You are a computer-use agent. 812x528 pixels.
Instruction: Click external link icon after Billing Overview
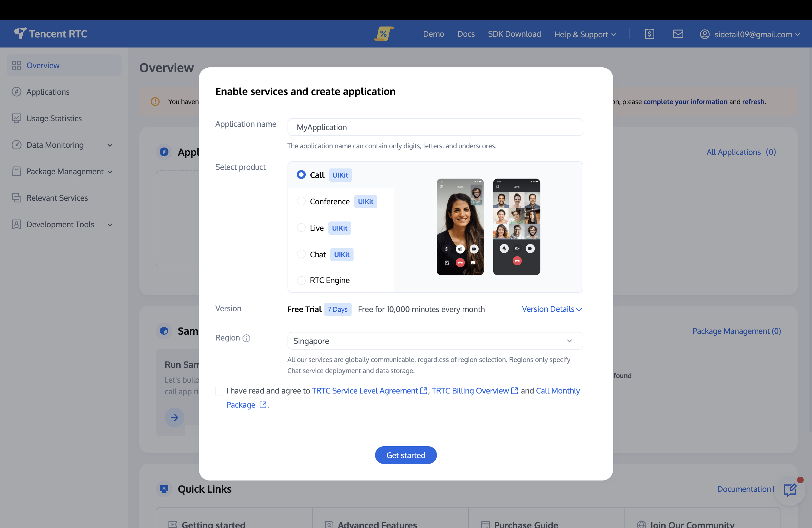point(515,390)
